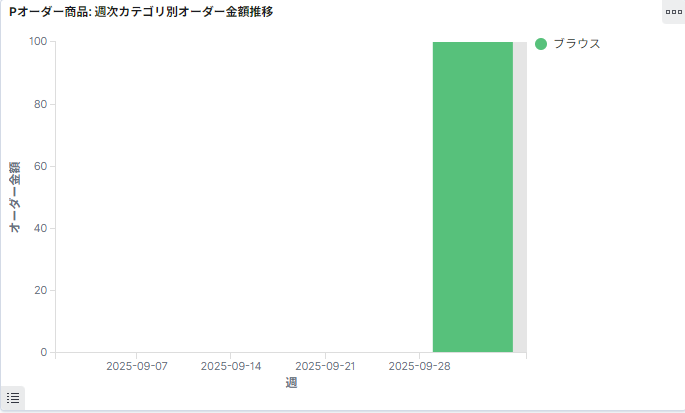Click the 20 y-axis tick label
Viewport: 685px width, 413px height.
[41, 290]
